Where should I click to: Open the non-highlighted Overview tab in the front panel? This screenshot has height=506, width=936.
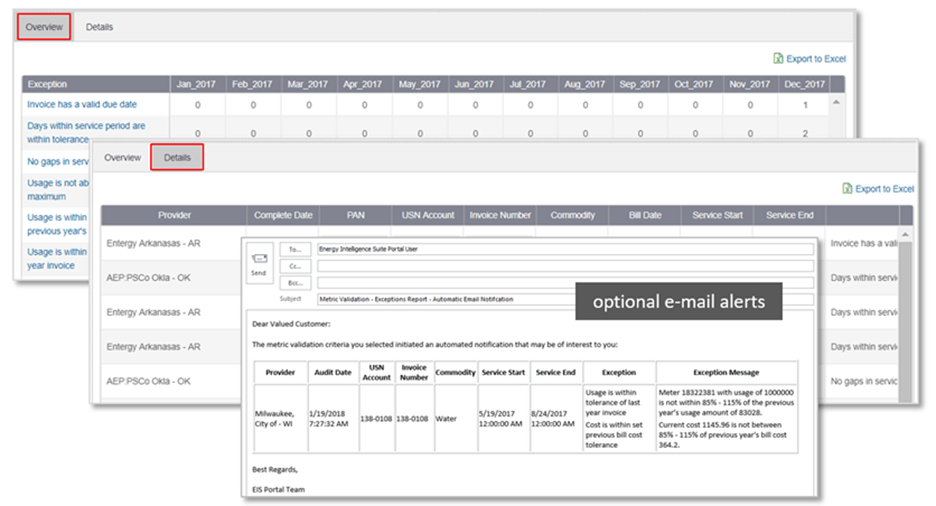point(123,158)
